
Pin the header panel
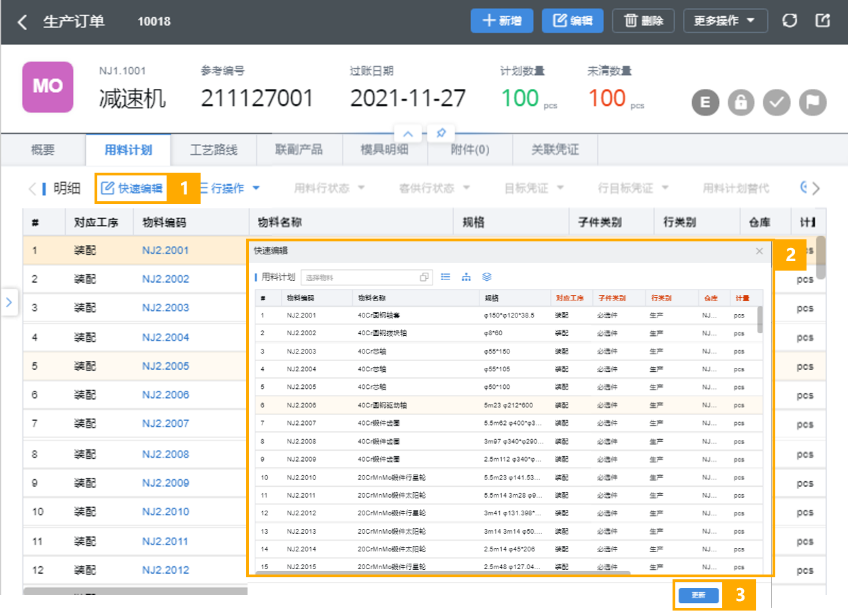coord(441,133)
